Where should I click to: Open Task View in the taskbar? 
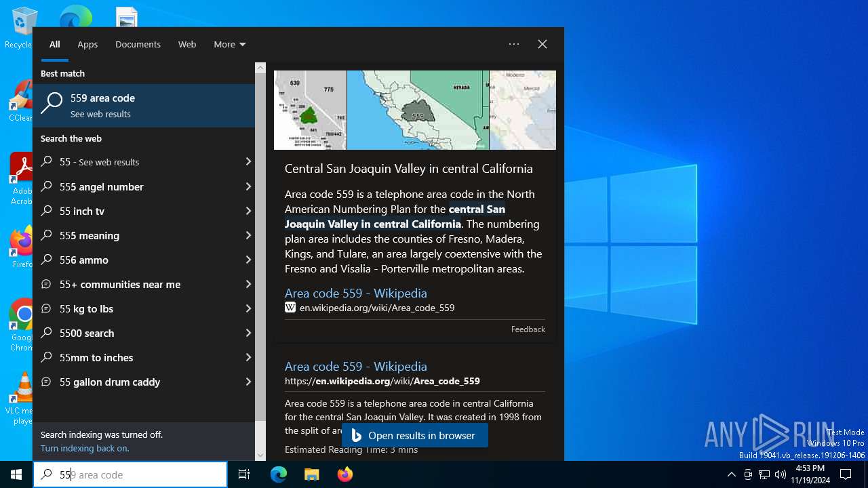244,474
